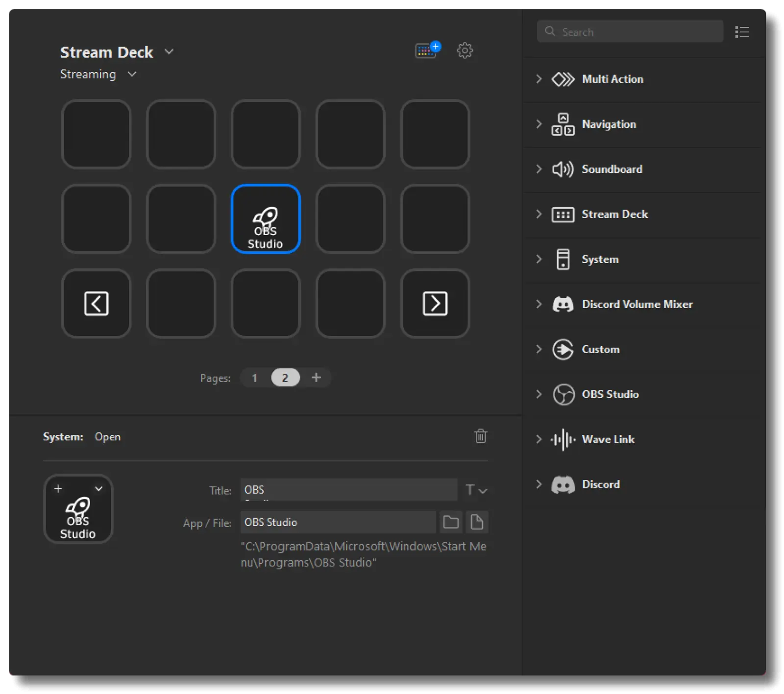Select the OBS Studio rocket key
The width and height of the screenshot is (784, 694).
pyautogui.click(x=265, y=219)
